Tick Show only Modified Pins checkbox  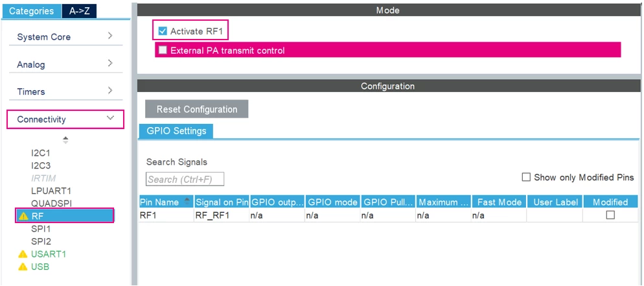526,177
